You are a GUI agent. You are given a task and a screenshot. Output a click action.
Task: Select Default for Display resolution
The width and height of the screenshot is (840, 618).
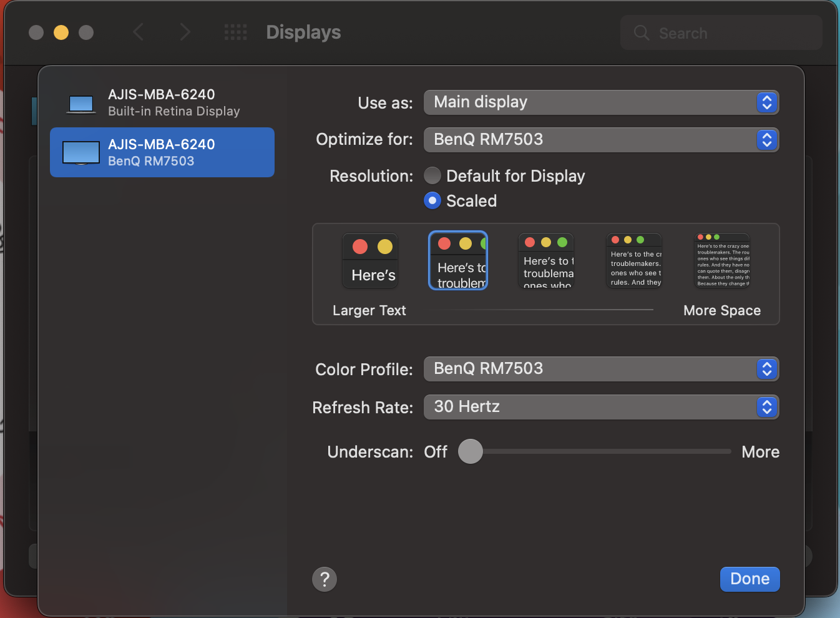point(432,176)
